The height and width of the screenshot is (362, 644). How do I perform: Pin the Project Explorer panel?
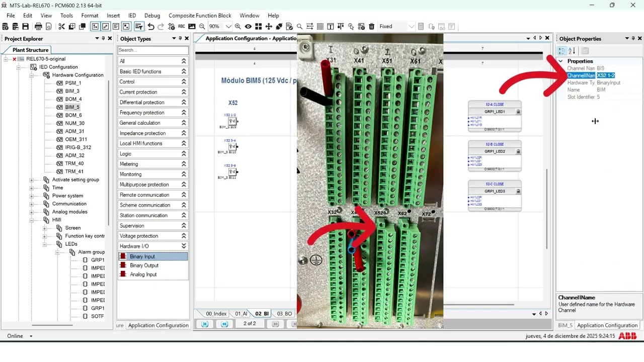104,38
